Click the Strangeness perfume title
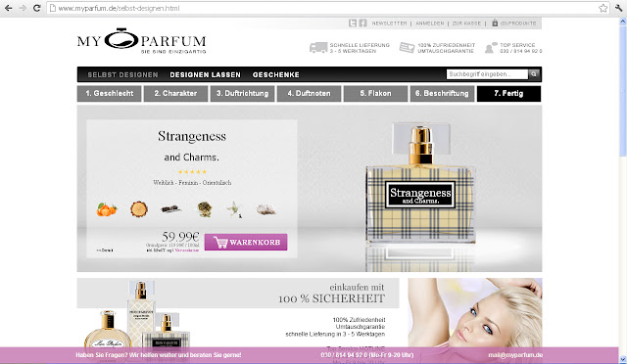 tap(192, 136)
